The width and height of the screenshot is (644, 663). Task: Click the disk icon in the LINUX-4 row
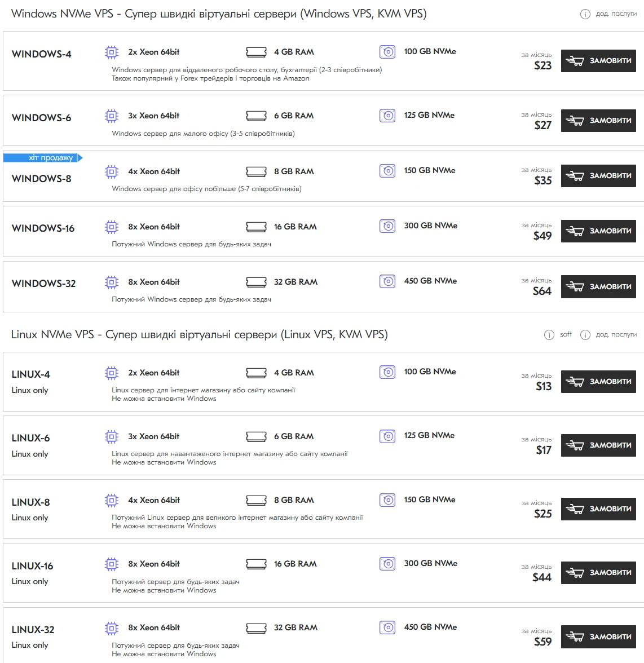coord(387,372)
